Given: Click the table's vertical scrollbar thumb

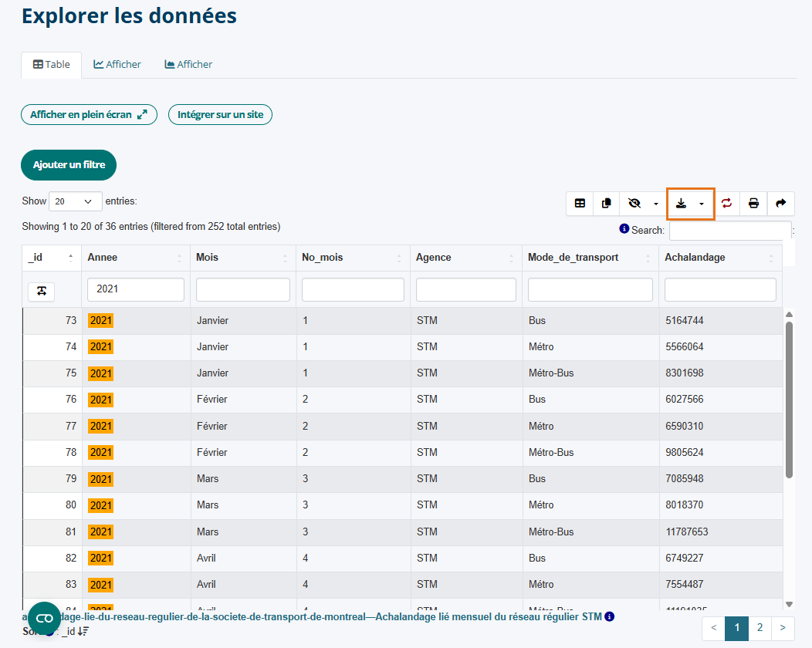Looking at the screenshot, I should (x=789, y=400).
